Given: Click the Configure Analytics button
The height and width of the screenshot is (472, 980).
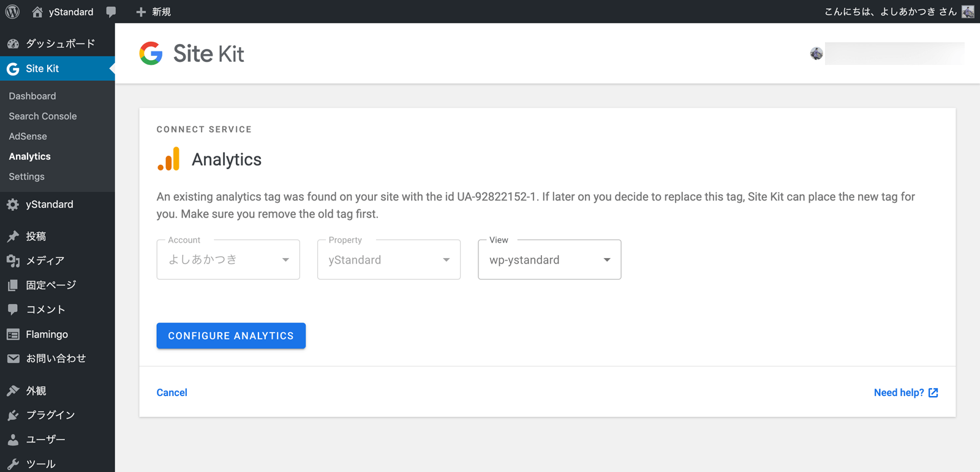Looking at the screenshot, I should pos(231,336).
